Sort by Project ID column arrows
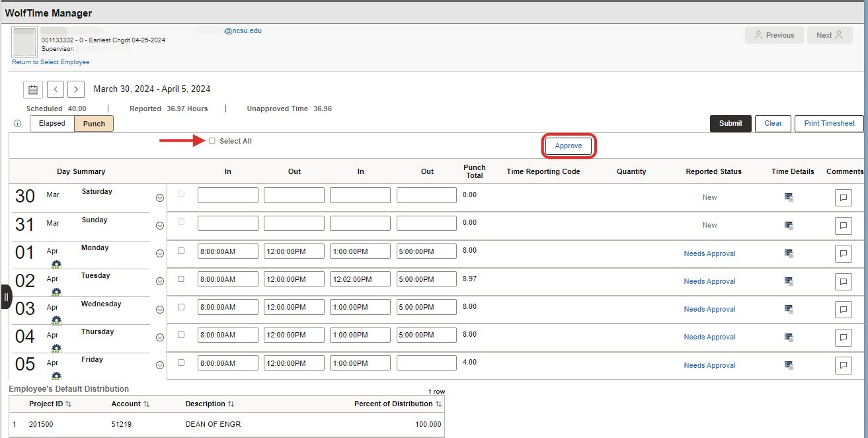Viewport: 868px width, 438px height. [x=69, y=404]
